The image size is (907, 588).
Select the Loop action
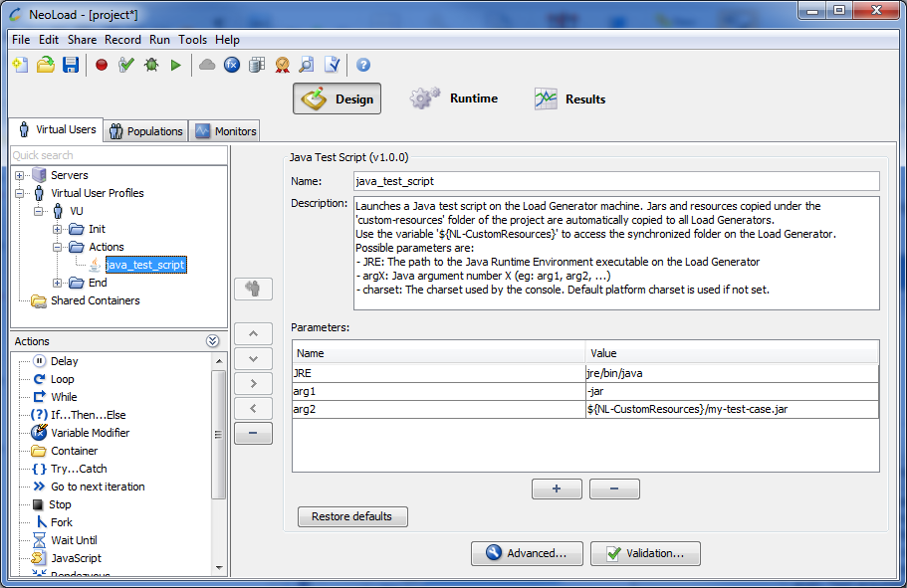click(x=62, y=379)
